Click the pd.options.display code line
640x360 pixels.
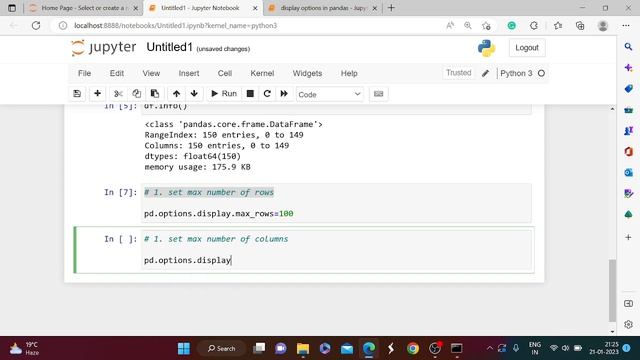point(187,260)
